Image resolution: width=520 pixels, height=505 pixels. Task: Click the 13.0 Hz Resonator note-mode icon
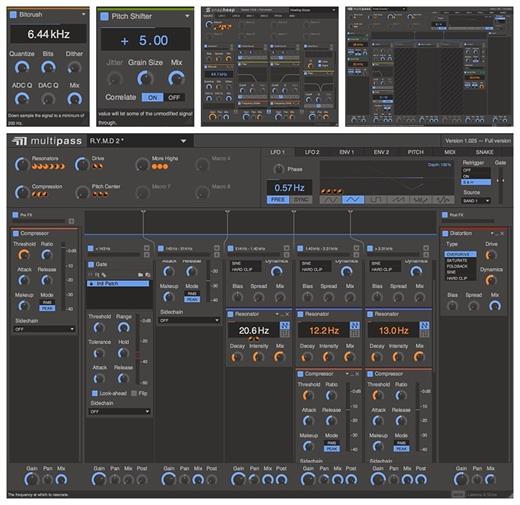click(424, 325)
